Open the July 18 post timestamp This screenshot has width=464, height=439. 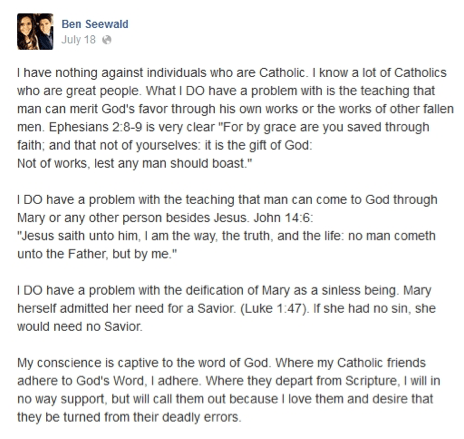point(78,39)
